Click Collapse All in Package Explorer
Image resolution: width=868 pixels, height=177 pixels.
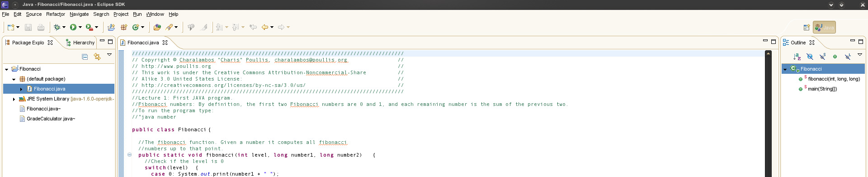click(85, 57)
